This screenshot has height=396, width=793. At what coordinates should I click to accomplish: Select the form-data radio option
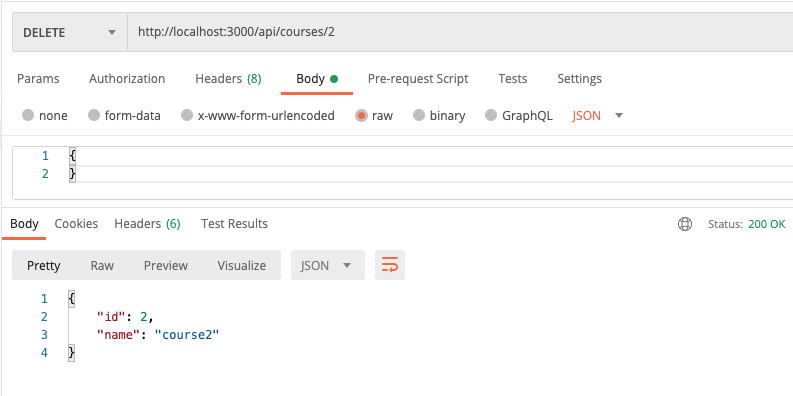(x=94, y=115)
